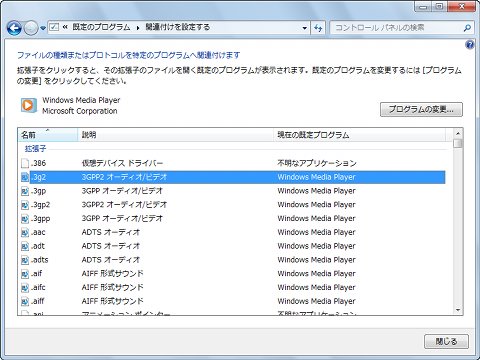Select the .aac file icon

[x=25, y=232]
